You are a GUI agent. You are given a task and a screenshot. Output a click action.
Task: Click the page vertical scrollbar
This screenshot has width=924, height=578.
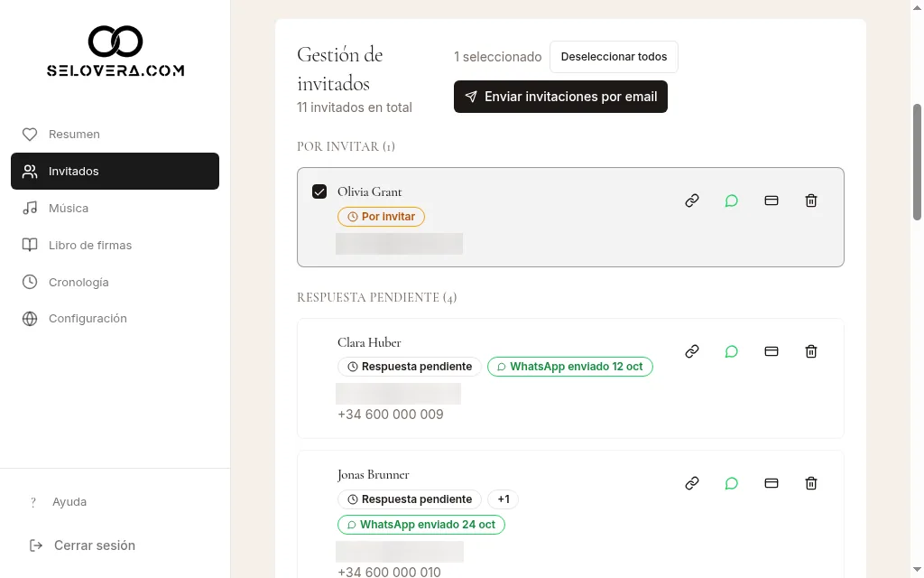click(x=917, y=163)
